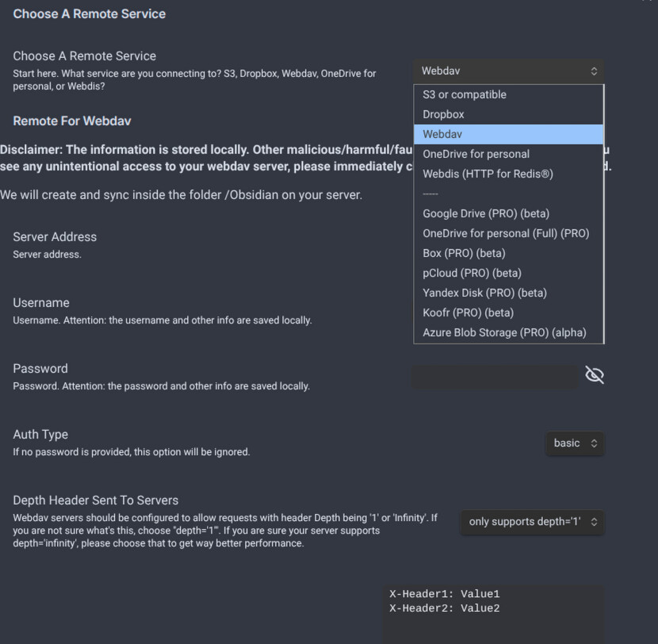
Task: Click the Password input field
Action: tap(495, 376)
